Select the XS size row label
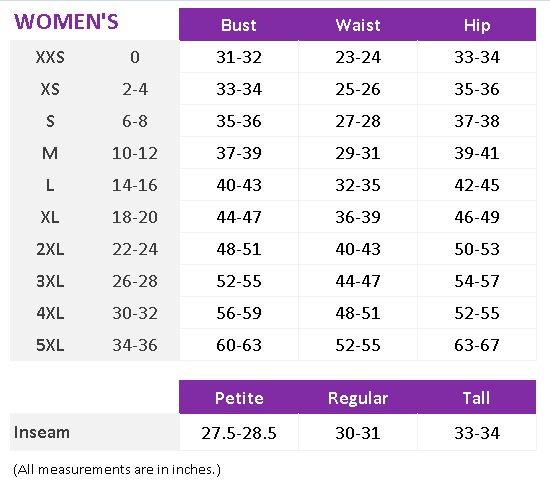Image resolution: width=550 pixels, height=483 pixels. (50, 89)
